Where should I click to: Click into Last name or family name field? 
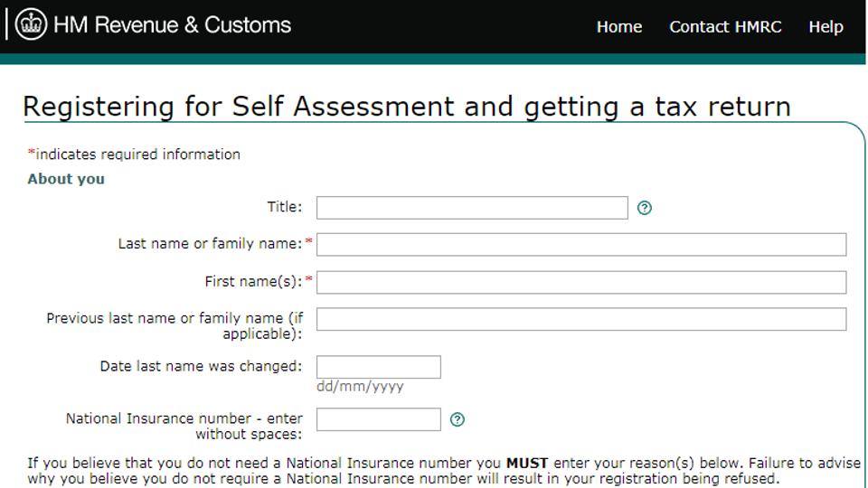581,245
